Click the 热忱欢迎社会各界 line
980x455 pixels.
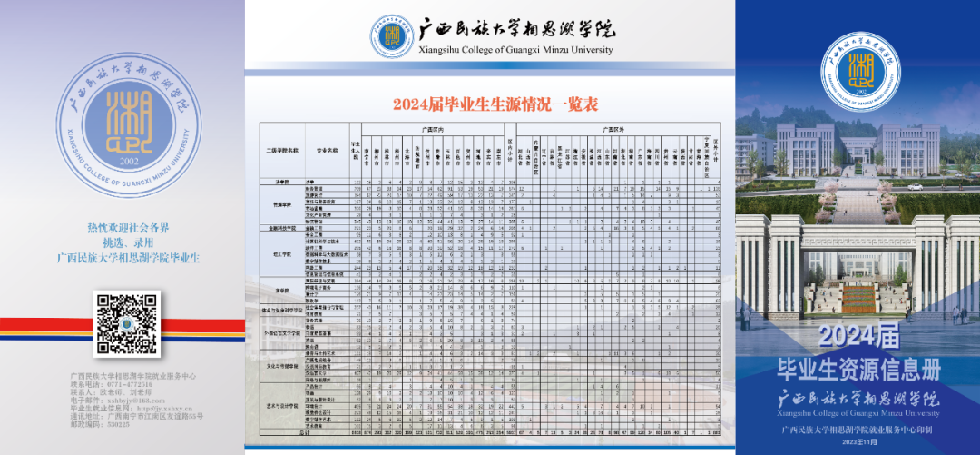coord(128,229)
